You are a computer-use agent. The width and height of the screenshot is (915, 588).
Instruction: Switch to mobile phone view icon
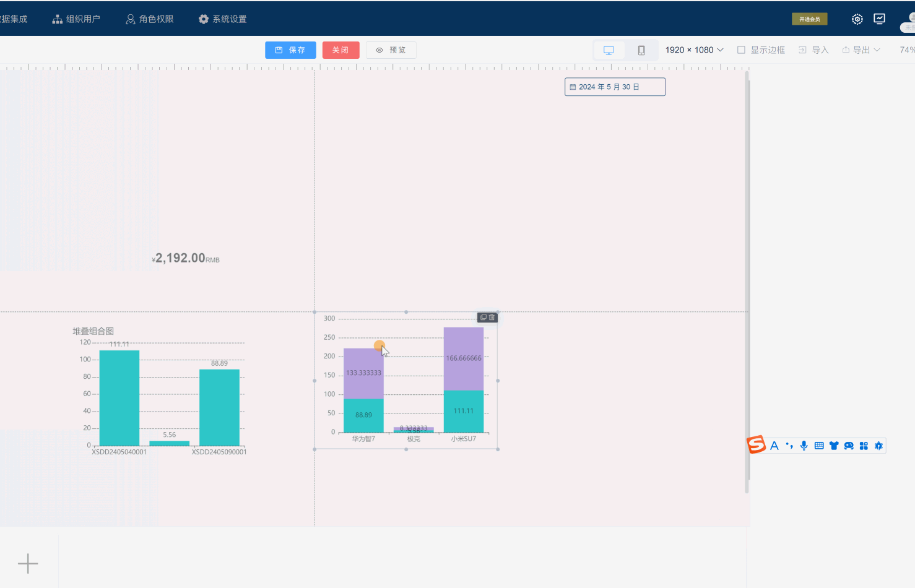tap(641, 50)
